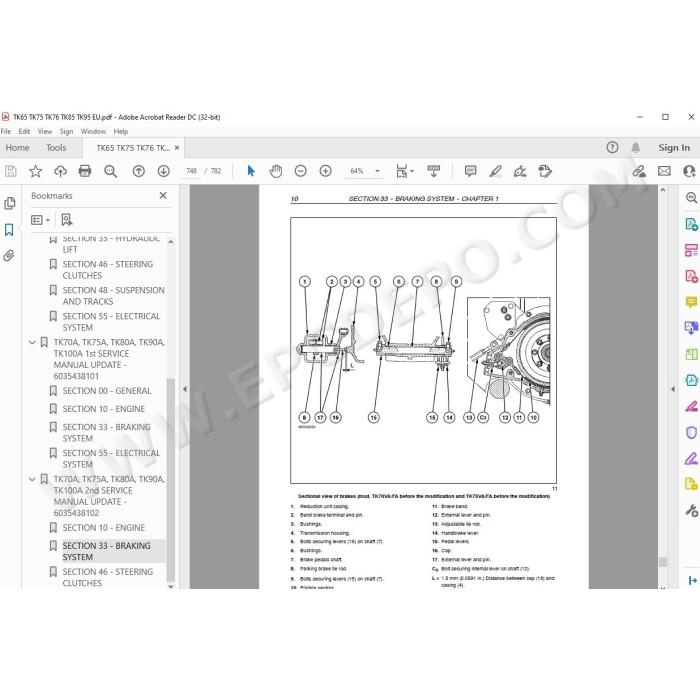Click the page number input field
The height and width of the screenshot is (700, 700).
click(191, 171)
